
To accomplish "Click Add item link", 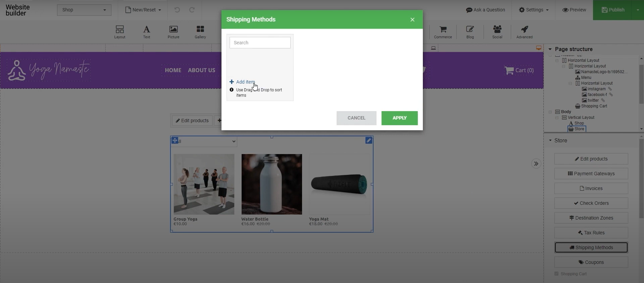I will point(245,82).
